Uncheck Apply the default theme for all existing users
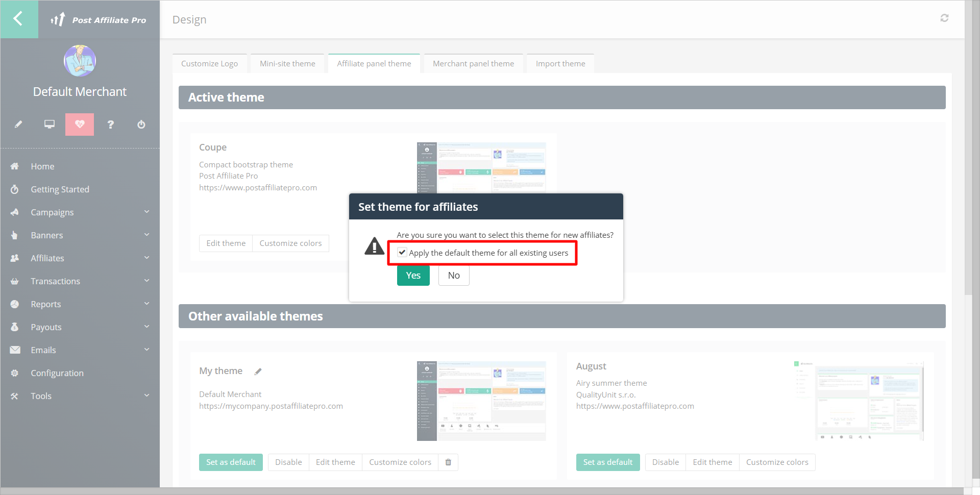The height and width of the screenshot is (495, 980). point(402,253)
